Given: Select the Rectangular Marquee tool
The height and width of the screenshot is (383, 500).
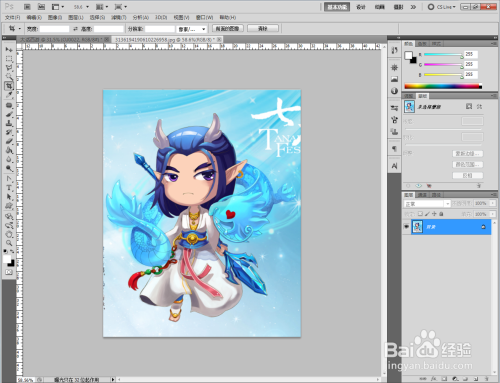Looking at the screenshot, I should (9, 59).
